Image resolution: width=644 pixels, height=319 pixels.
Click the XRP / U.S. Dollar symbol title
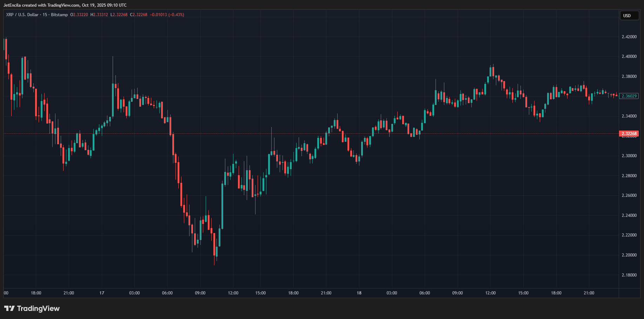[22, 15]
